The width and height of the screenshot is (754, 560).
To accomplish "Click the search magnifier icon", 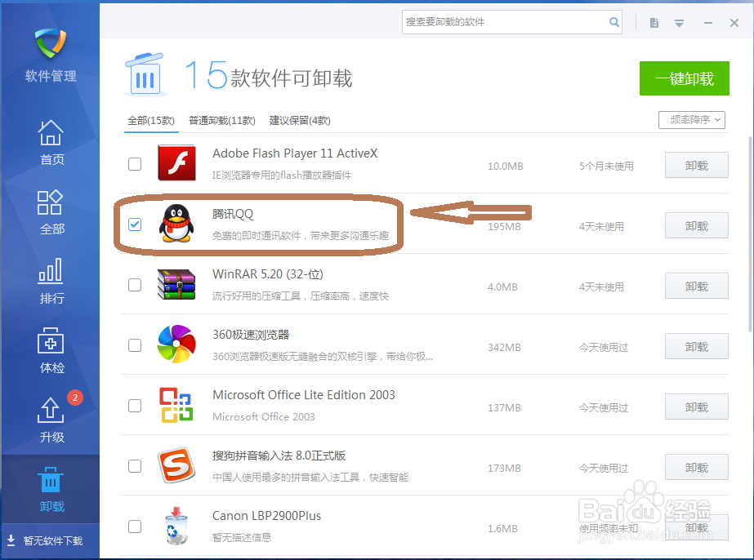I will coord(613,22).
